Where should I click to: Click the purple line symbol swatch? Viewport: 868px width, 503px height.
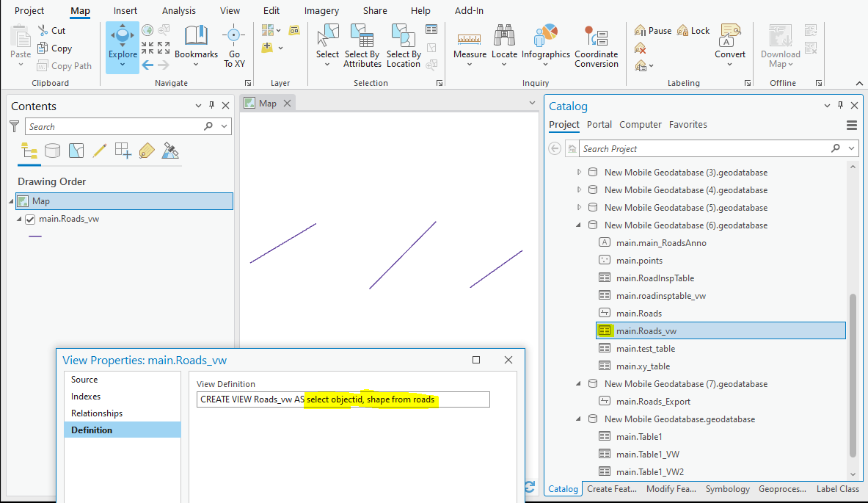pyautogui.click(x=35, y=236)
